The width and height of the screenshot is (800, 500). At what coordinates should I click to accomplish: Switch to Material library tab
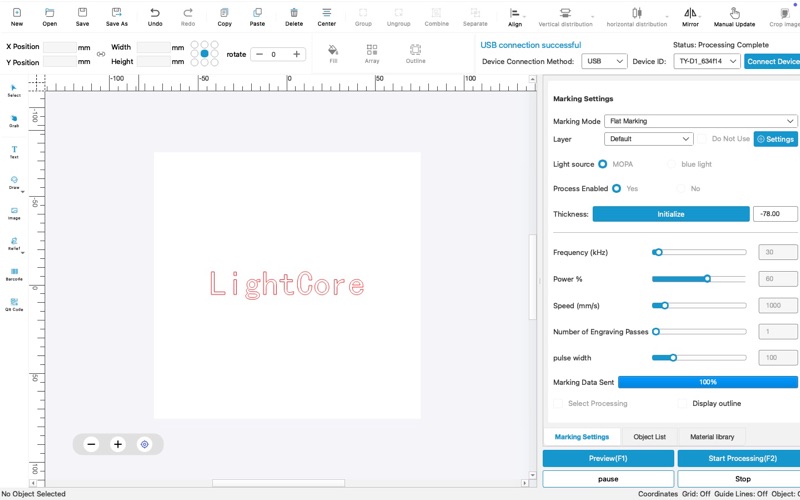[712, 437]
